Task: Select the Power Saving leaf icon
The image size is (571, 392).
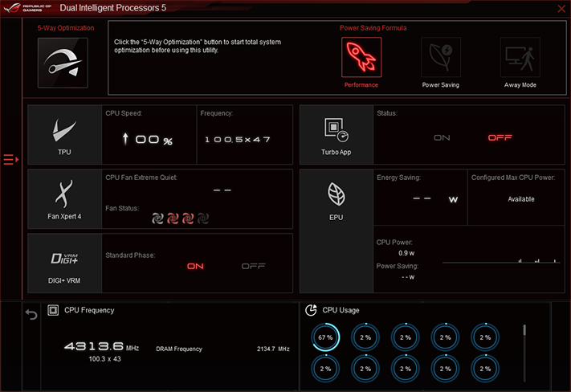Action: point(441,57)
